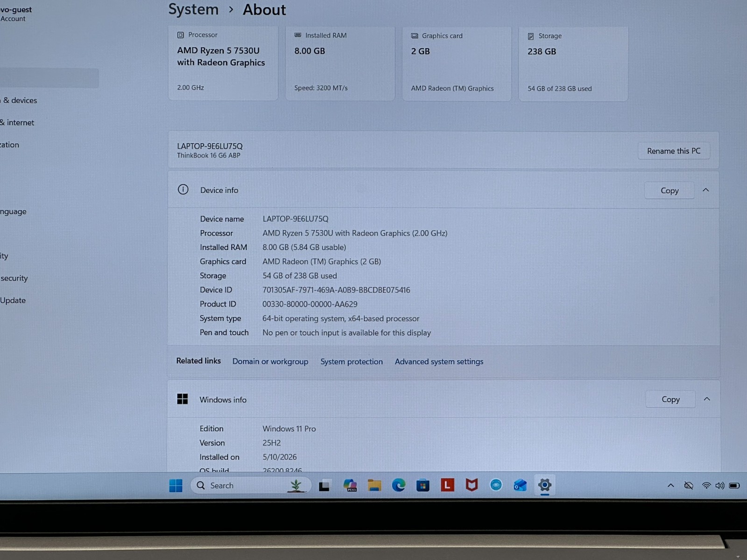Launch Microsoft Edge browser
This screenshot has width=747, height=560.
tap(398, 486)
